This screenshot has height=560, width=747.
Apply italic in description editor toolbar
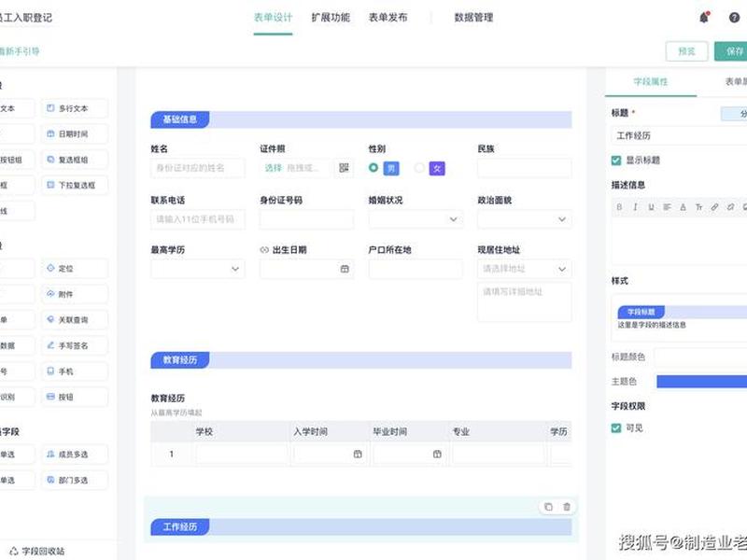point(635,207)
